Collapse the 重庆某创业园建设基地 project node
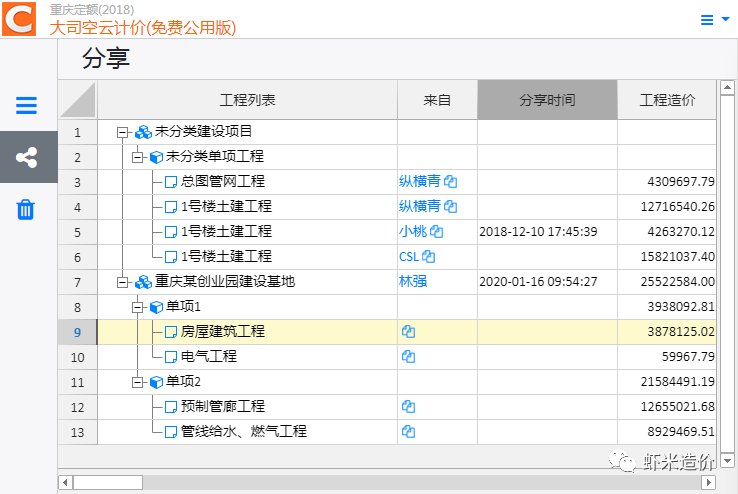The width and height of the screenshot is (738, 494). [122, 283]
